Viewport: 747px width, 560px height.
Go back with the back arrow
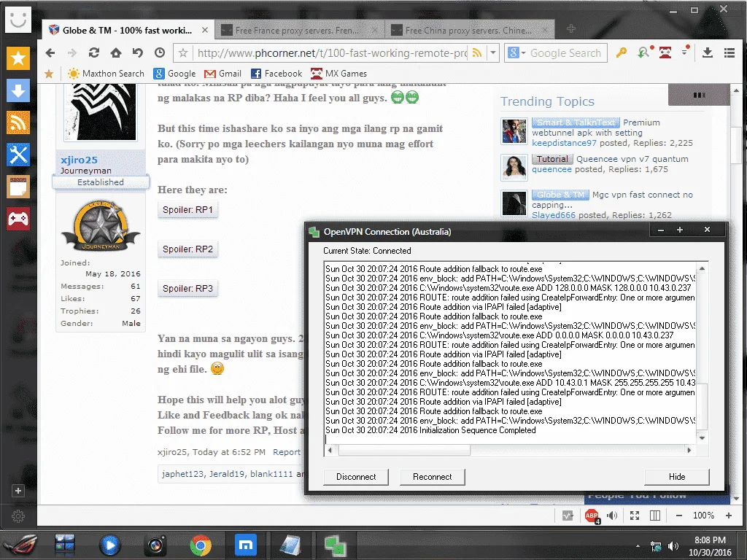pyautogui.click(x=50, y=52)
